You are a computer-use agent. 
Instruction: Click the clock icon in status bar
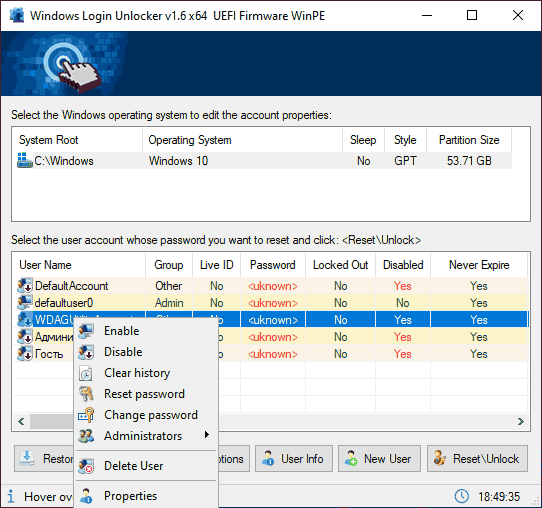[461, 497]
